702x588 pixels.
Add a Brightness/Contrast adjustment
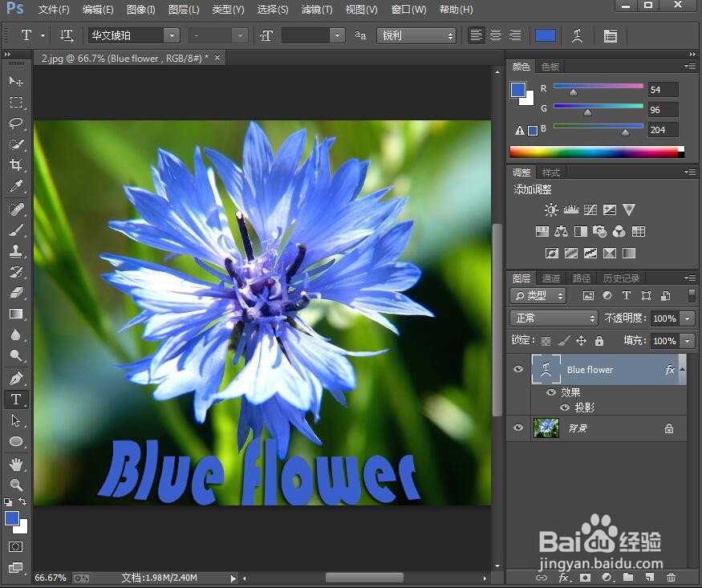point(551,209)
